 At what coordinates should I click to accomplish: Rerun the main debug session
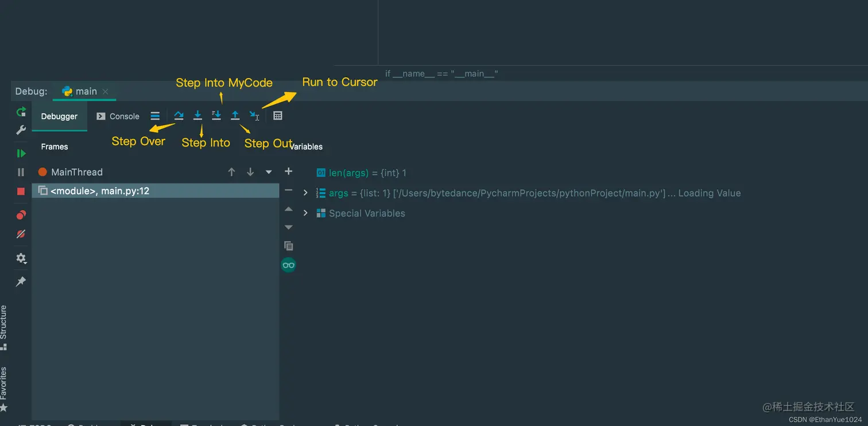point(21,112)
